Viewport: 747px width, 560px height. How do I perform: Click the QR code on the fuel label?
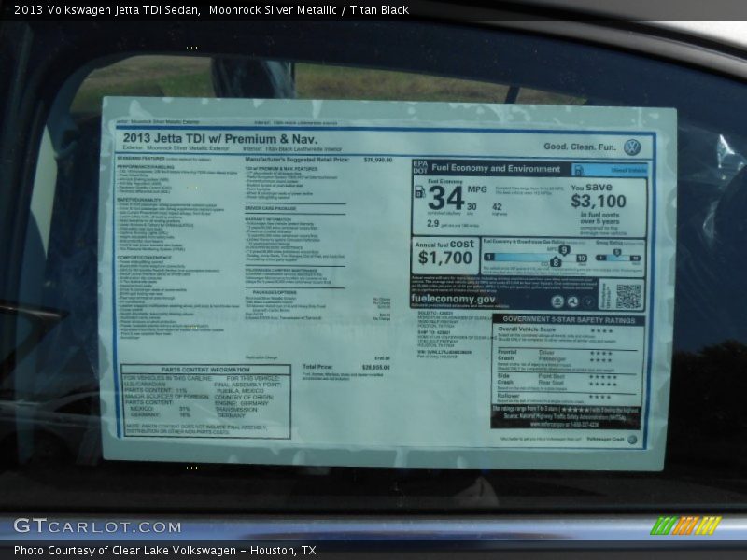628,297
